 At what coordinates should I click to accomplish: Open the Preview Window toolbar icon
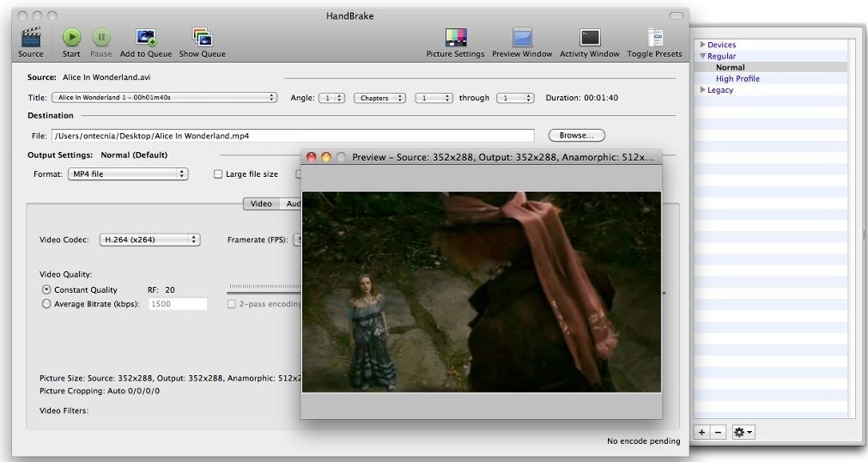[x=522, y=38]
